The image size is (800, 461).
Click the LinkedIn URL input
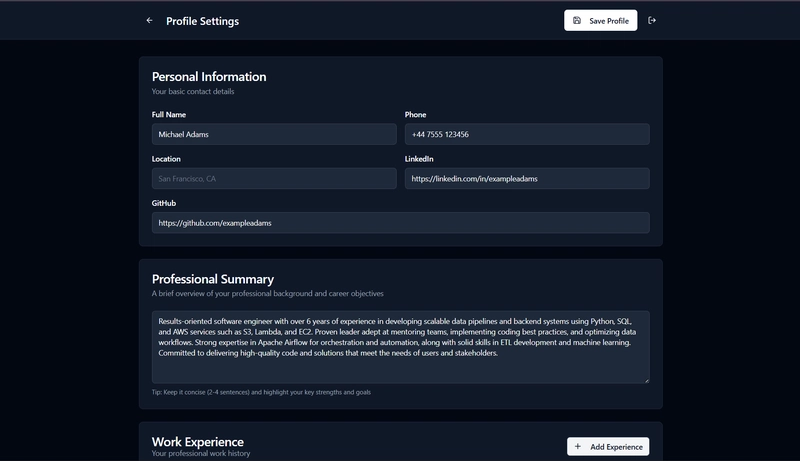tap(527, 179)
